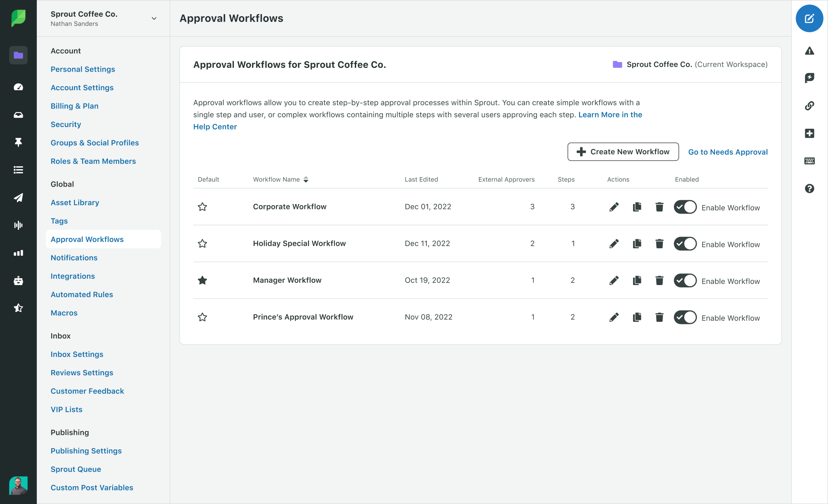Set Prince's Approval Workflow as default star

coord(202,317)
